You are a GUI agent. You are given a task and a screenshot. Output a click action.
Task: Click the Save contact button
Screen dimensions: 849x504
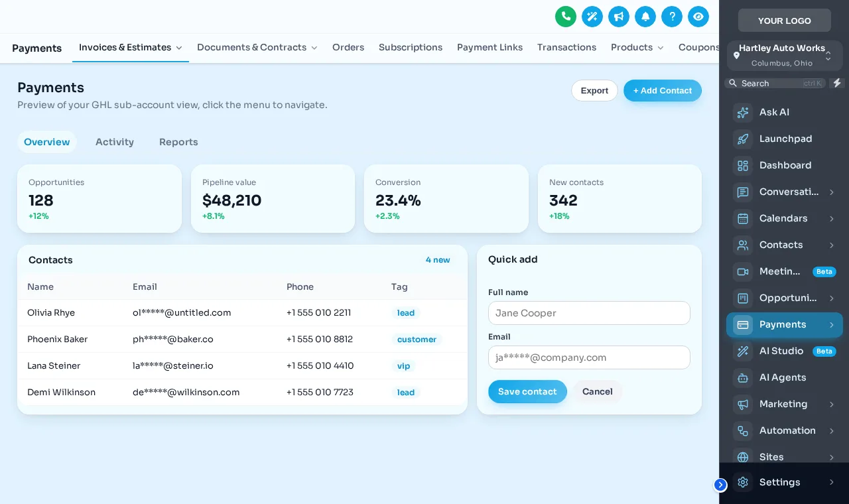point(527,392)
